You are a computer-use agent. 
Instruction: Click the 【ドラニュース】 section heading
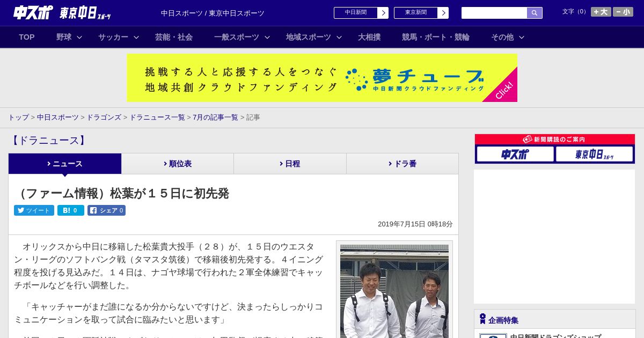(48, 141)
